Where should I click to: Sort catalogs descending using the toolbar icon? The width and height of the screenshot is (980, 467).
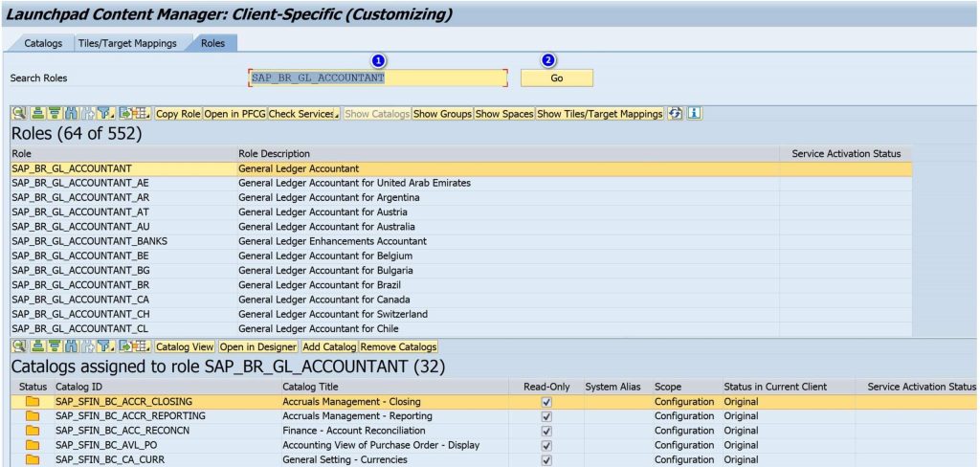point(55,346)
